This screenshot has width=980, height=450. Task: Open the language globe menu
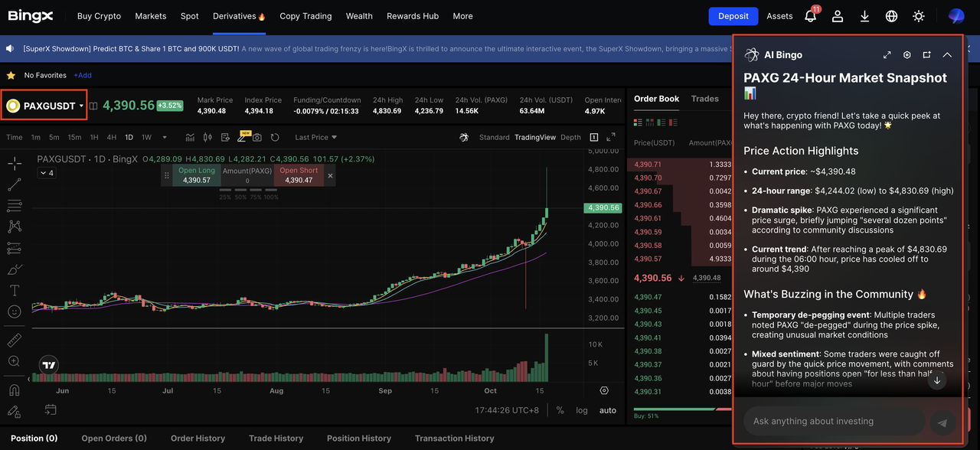click(891, 16)
